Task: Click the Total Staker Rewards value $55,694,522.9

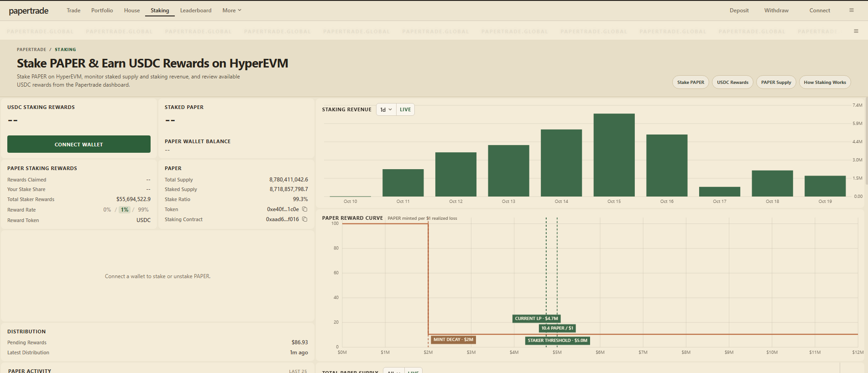Action: pyautogui.click(x=133, y=199)
